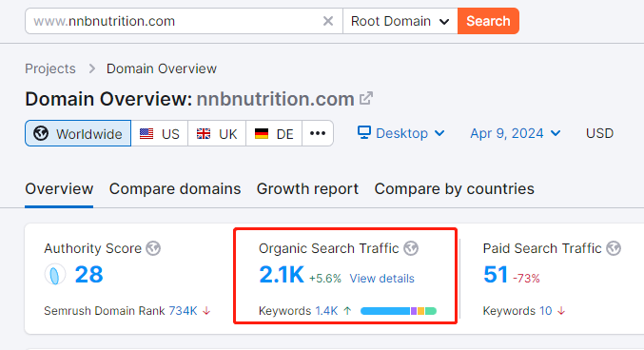Click the desktop monitor icon
This screenshot has height=350, width=644.
pos(364,132)
